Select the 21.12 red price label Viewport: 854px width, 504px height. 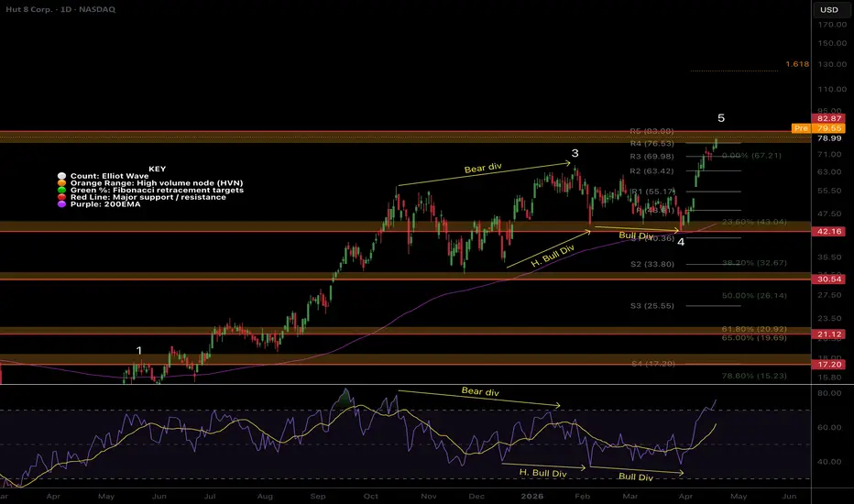click(x=829, y=334)
